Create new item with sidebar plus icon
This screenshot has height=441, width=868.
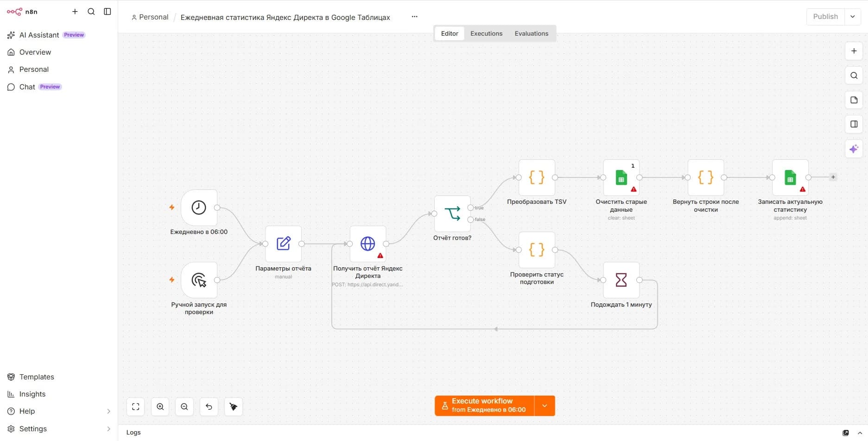[x=75, y=12]
